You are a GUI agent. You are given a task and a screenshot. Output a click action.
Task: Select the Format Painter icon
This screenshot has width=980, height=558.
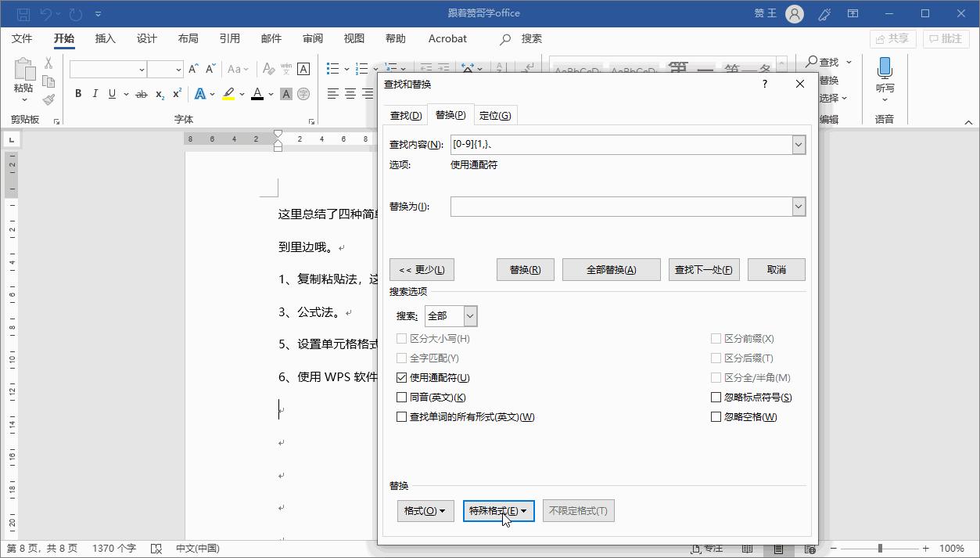(48, 99)
